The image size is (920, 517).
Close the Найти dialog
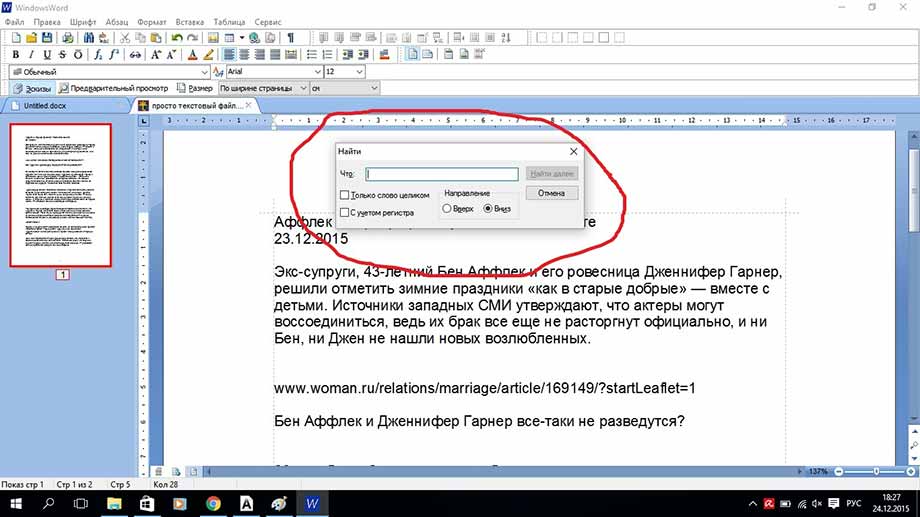click(573, 151)
